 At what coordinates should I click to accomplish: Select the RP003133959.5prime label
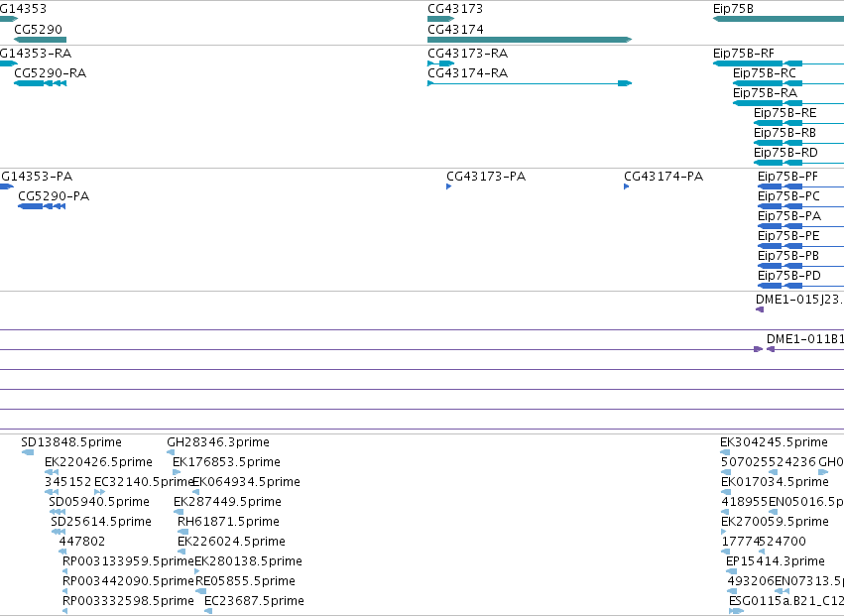128,561
